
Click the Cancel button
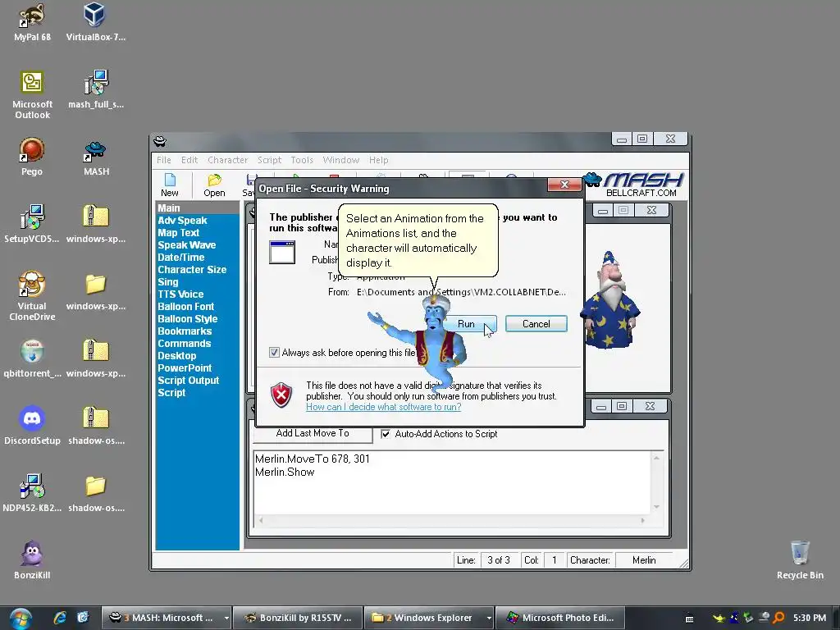tap(536, 323)
